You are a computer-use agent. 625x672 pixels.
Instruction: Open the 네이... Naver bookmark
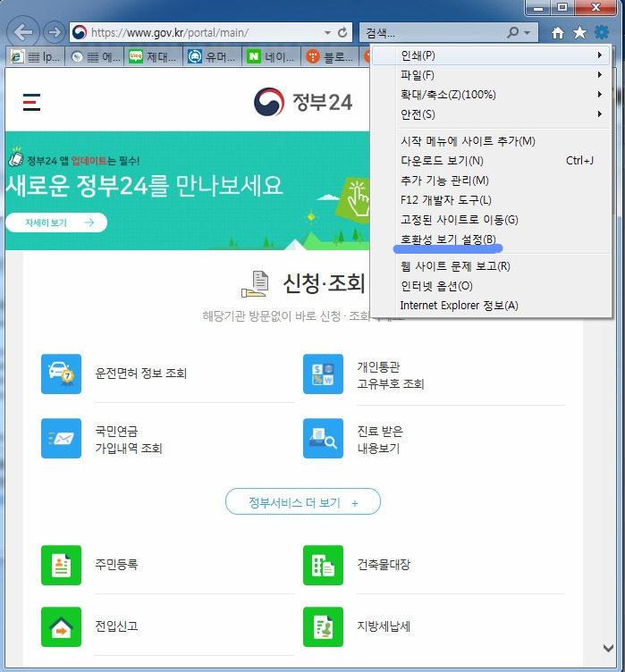[x=272, y=56]
